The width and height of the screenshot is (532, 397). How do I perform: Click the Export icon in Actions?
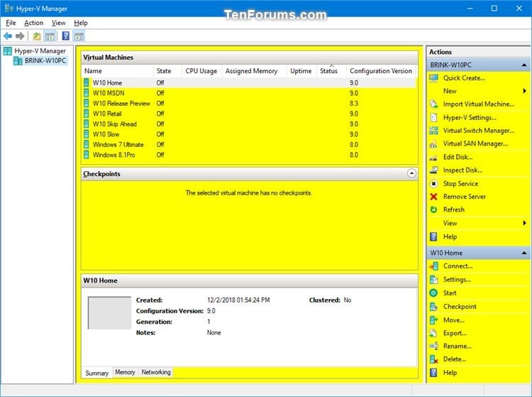coord(433,333)
